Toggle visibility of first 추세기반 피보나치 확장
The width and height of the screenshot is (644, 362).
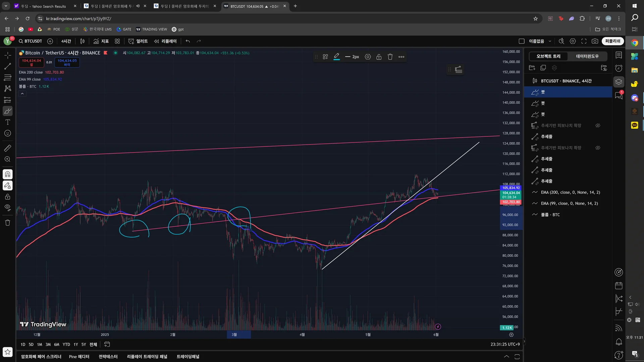coord(598,125)
